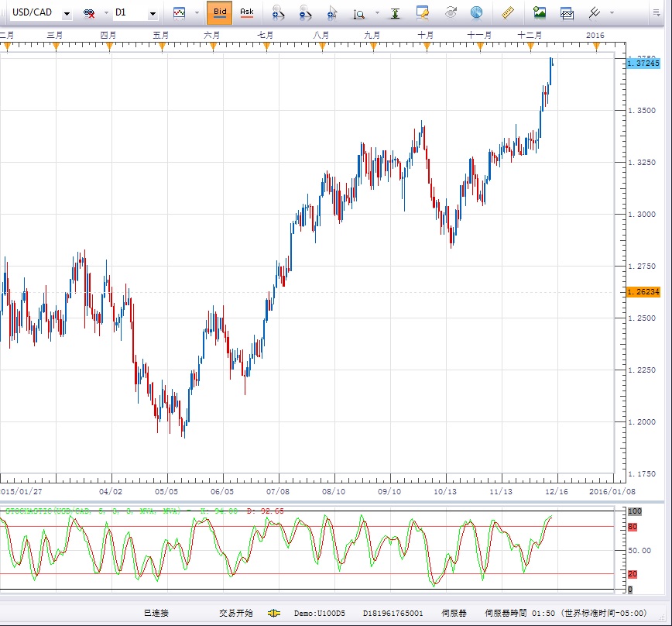672x626 pixels.
Task: Click the 1.37245 current price label
Action: pos(644,63)
